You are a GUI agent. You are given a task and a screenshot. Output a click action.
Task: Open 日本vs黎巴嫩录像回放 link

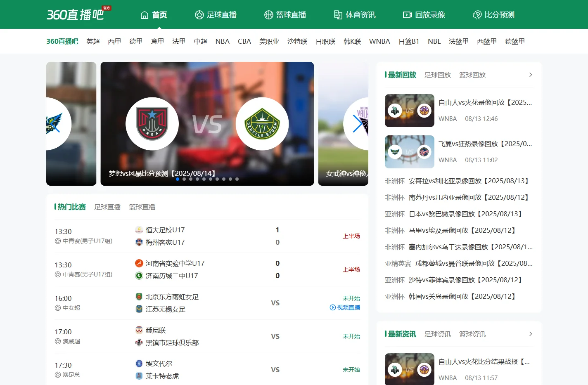467,214
